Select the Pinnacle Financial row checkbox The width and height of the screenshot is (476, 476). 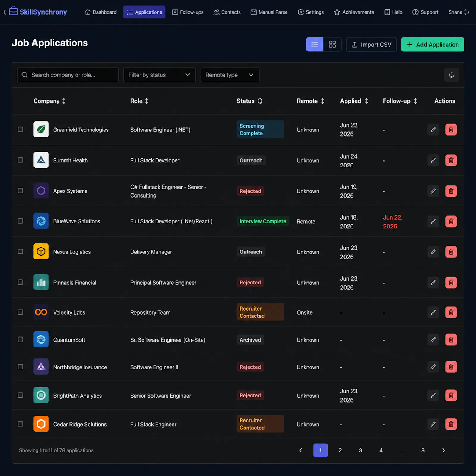click(21, 282)
